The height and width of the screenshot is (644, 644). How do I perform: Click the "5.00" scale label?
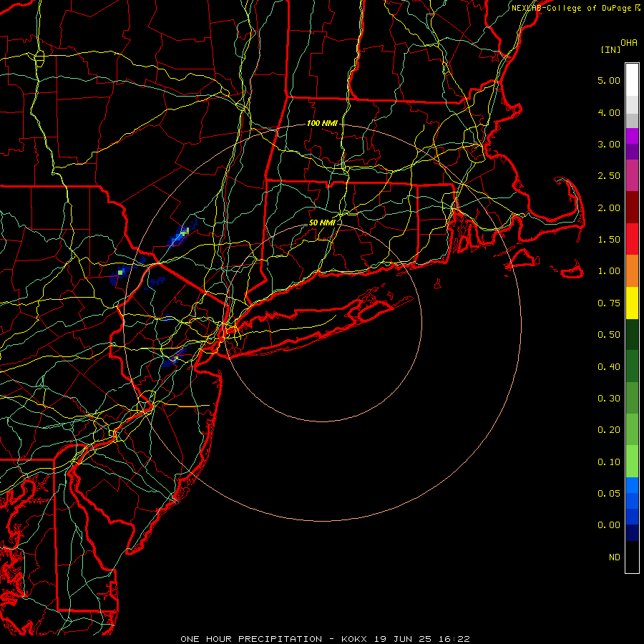(x=609, y=80)
